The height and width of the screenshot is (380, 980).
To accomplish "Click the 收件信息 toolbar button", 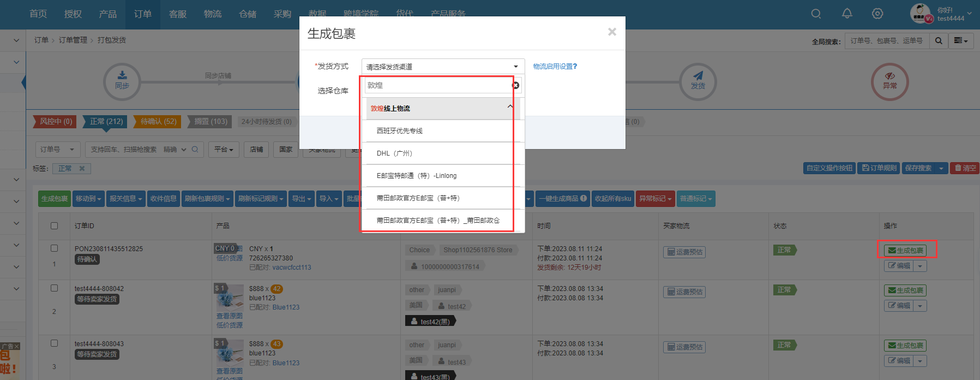I will pos(164,199).
